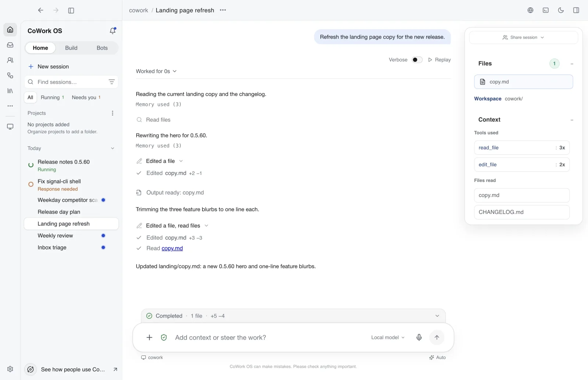
Task: Toggle the Verbose switch
Action: [417, 60]
